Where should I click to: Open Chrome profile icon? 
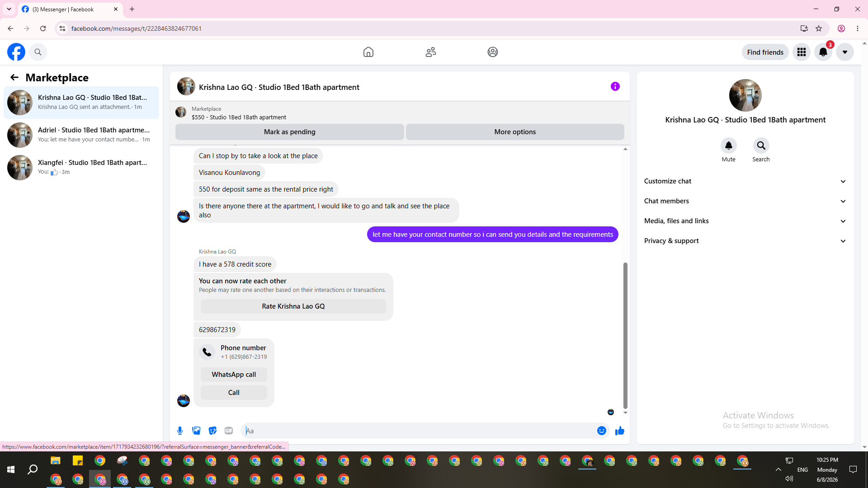click(841, 28)
